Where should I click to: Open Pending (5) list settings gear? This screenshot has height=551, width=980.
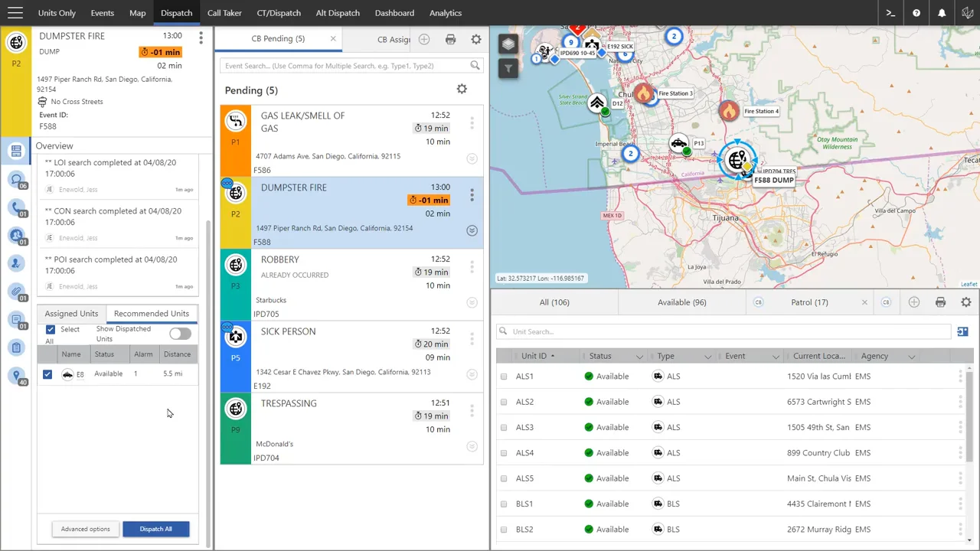click(462, 90)
